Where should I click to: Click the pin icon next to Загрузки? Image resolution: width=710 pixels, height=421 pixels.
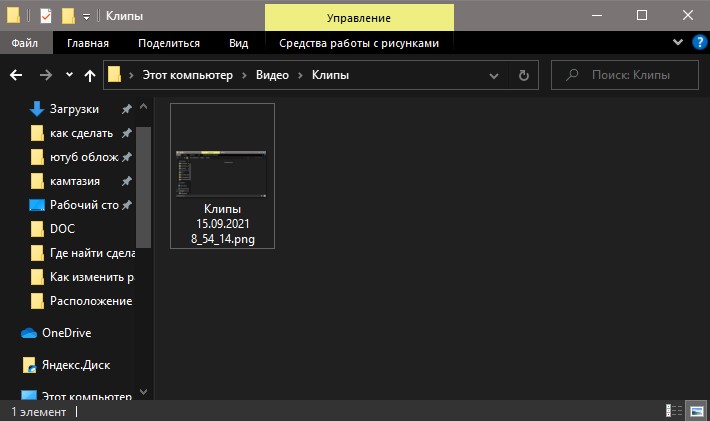(x=126, y=109)
